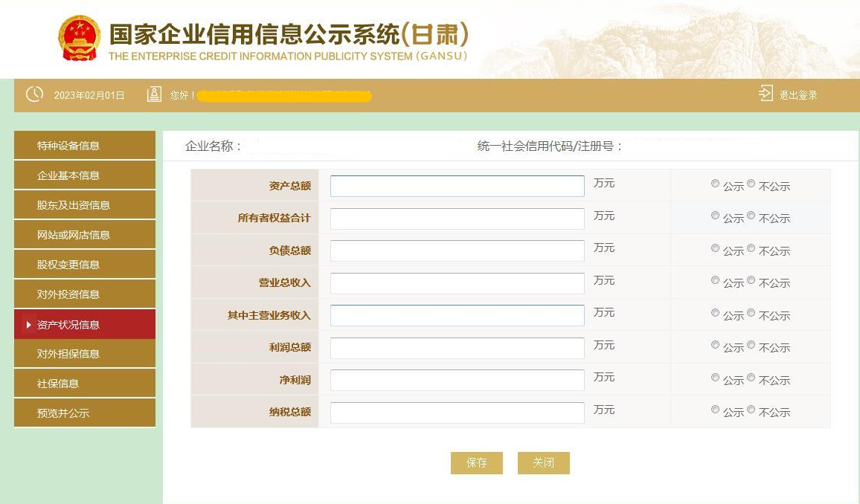Screen dimensions: 860x504
Task: Click the 关闭 button
Action: 544,463
